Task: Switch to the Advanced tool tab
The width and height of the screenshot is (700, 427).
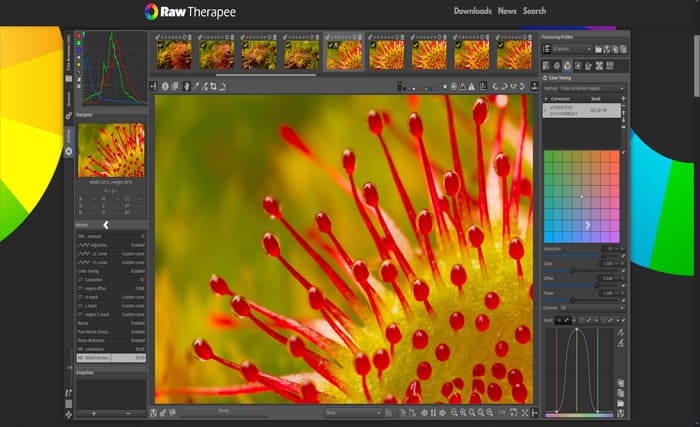Action: tap(578, 66)
